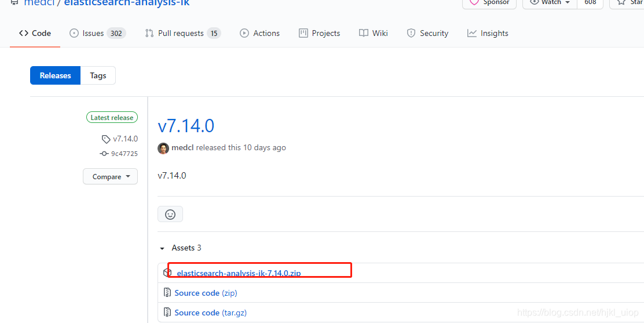Click the v7.14.0 tag link in sidebar
This screenshot has width=644, height=323.
click(125, 139)
